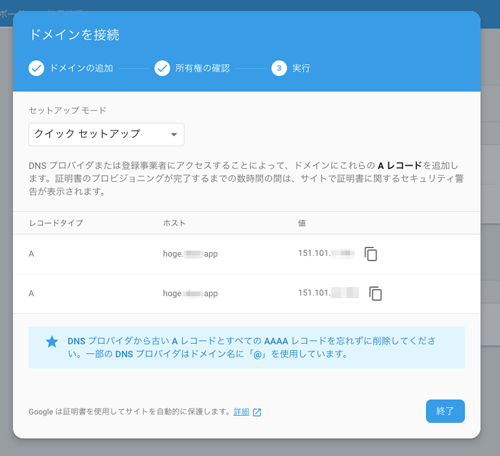Click the セットアップ モード label
The height and width of the screenshot is (456, 500).
coord(68,110)
